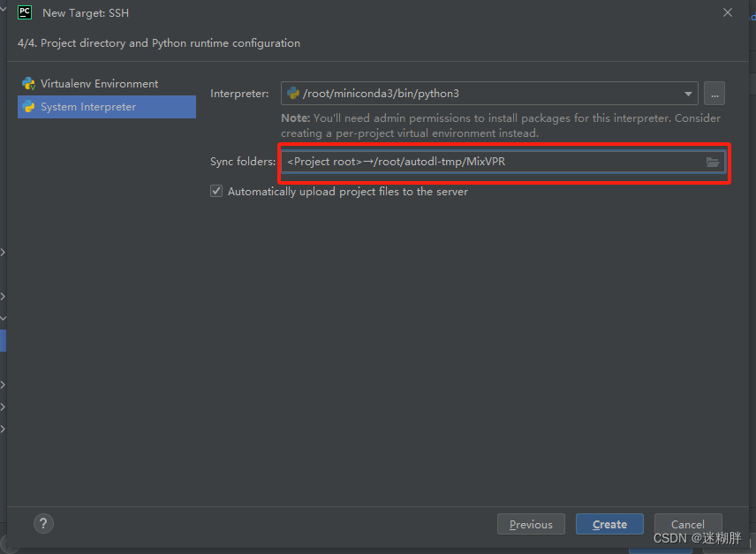Click the PyCharm logo icon in title bar

pyautogui.click(x=25, y=12)
